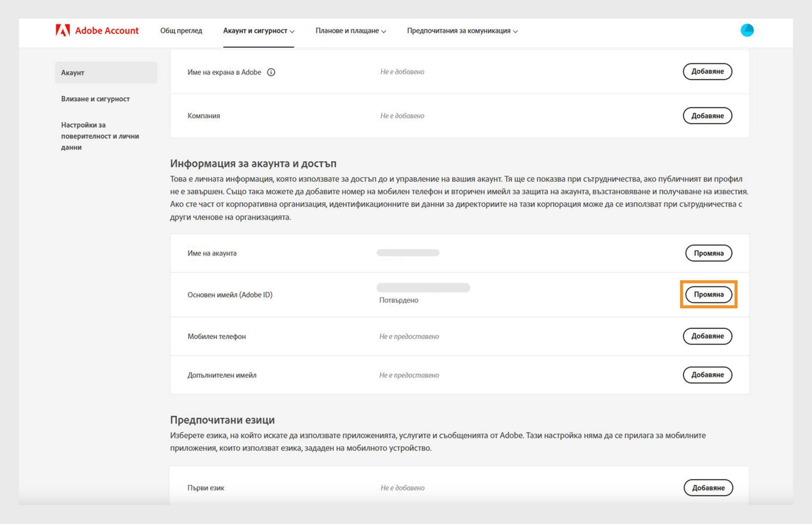Click Промяна for Основен имейл
This screenshot has width=812, height=524.
tap(708, 295)
